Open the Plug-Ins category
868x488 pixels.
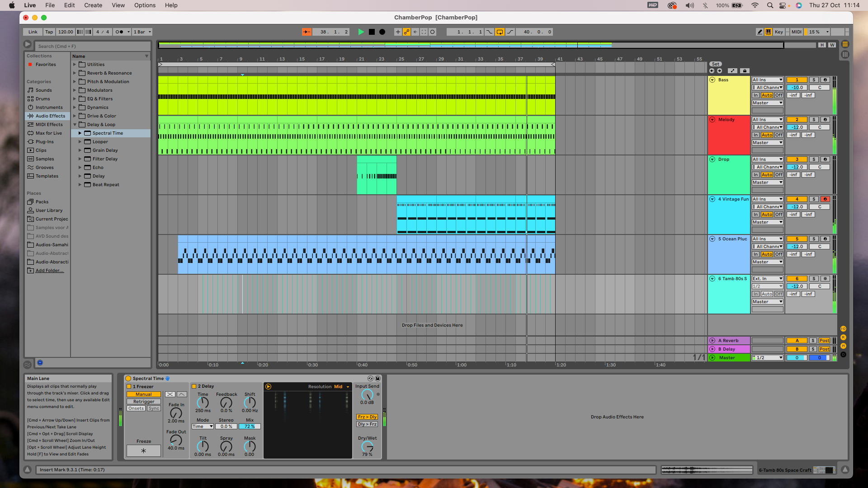(44, 141)
